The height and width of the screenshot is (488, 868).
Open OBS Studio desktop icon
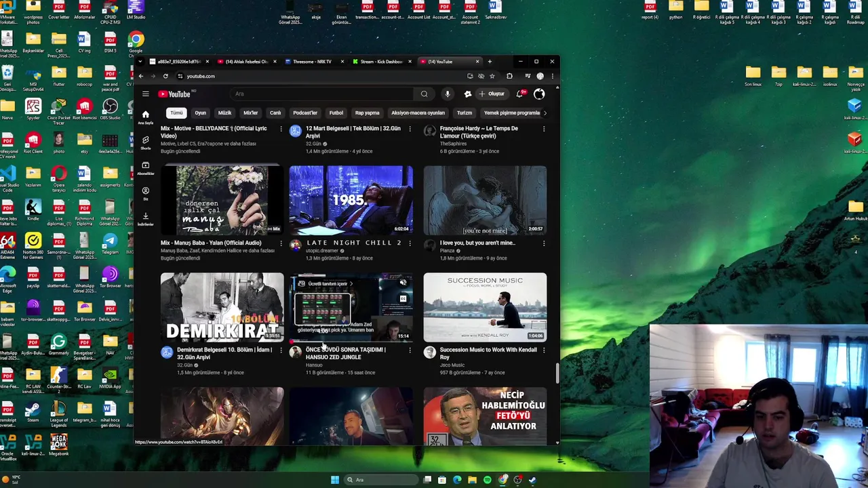click(x=110, y=110)
